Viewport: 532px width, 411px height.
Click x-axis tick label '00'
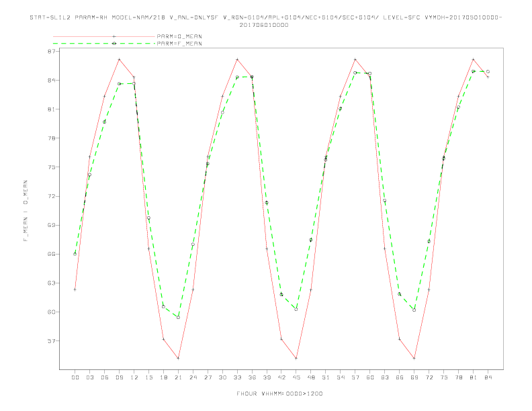point(75,377)
